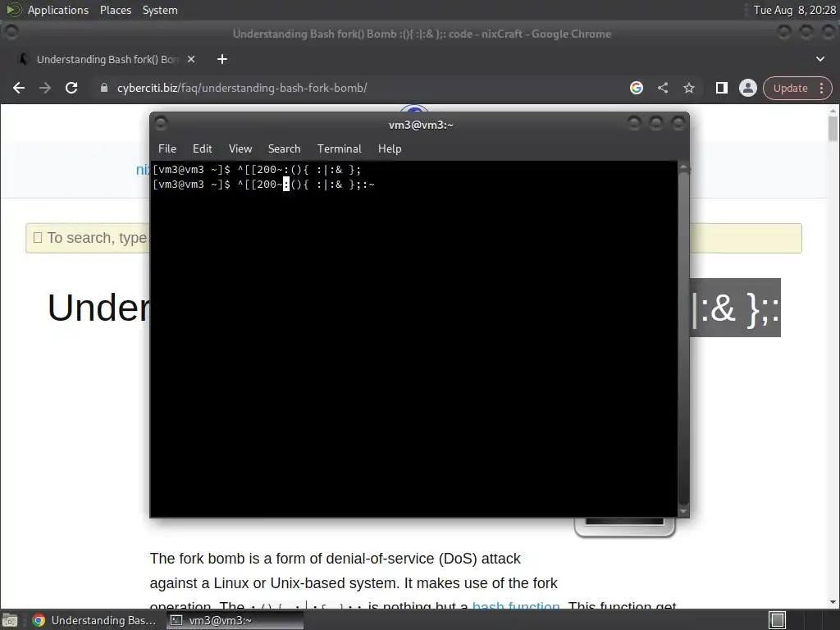Click the Chrome window menu icon in titlebar
The height and width of the screenshot is (630, 840).
click(11, 32)
